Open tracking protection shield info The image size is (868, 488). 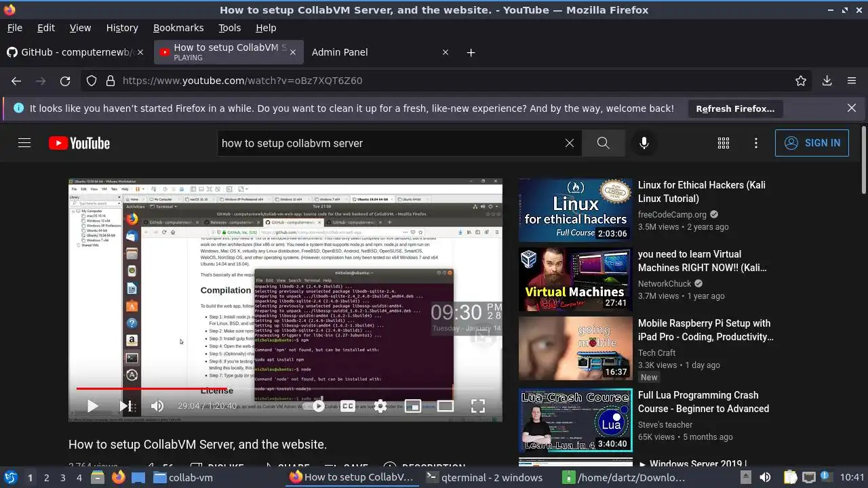[x=92, y=81]
